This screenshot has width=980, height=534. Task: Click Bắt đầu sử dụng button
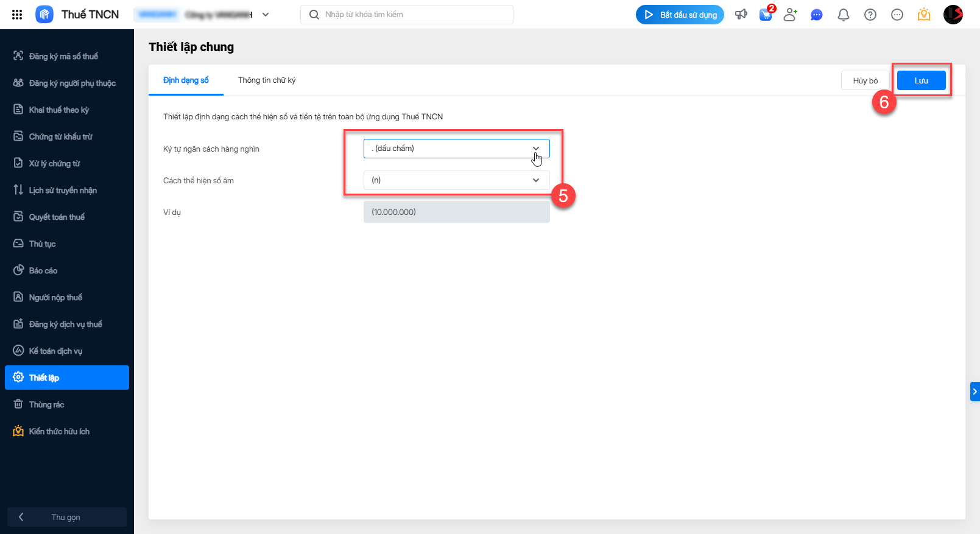tap(680, 15)
